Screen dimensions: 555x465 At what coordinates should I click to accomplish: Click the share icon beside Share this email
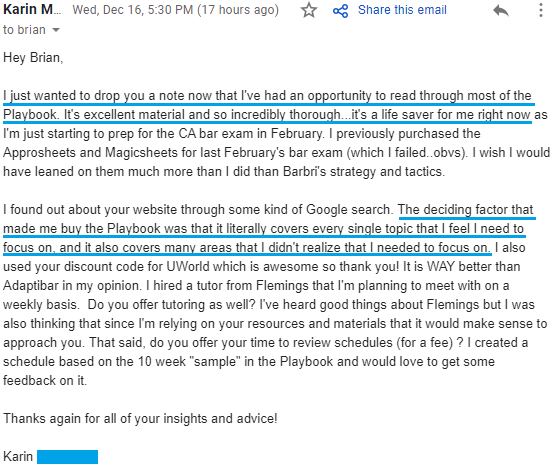pos(341,11)
